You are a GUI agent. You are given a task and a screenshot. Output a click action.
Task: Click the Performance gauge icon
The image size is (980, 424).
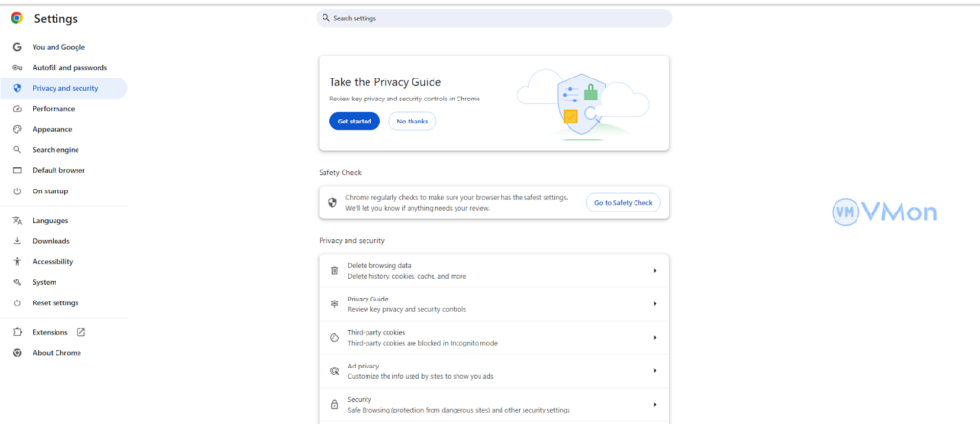[17, 109]
